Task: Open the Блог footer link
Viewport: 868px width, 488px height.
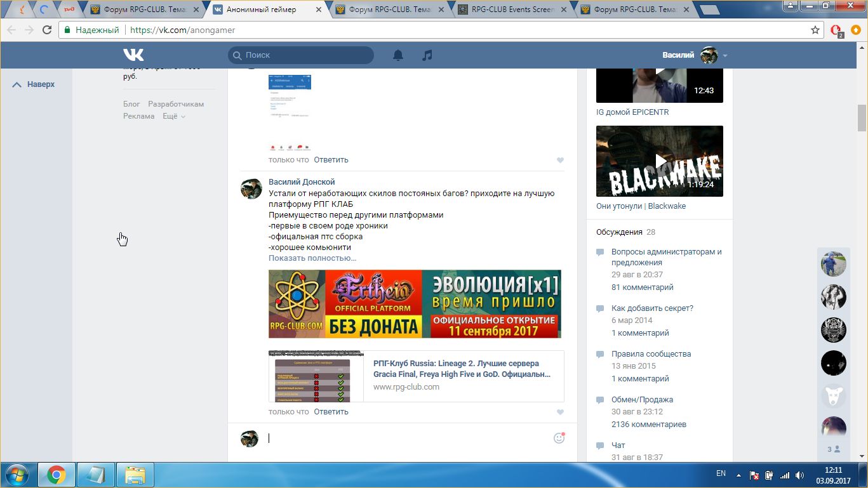Action: point(131,104)
